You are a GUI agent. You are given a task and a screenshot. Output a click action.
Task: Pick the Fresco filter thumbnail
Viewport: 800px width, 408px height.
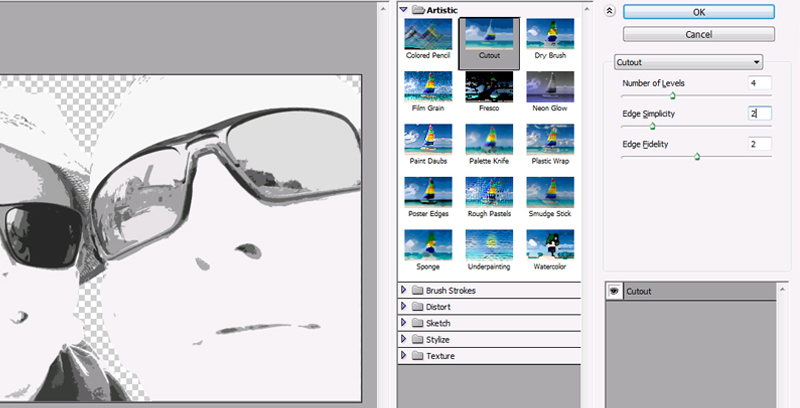pos(489,87)
